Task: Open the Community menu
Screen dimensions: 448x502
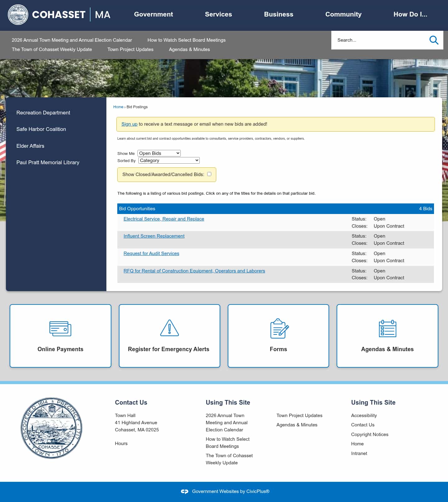Action: [x=343, y=14]
